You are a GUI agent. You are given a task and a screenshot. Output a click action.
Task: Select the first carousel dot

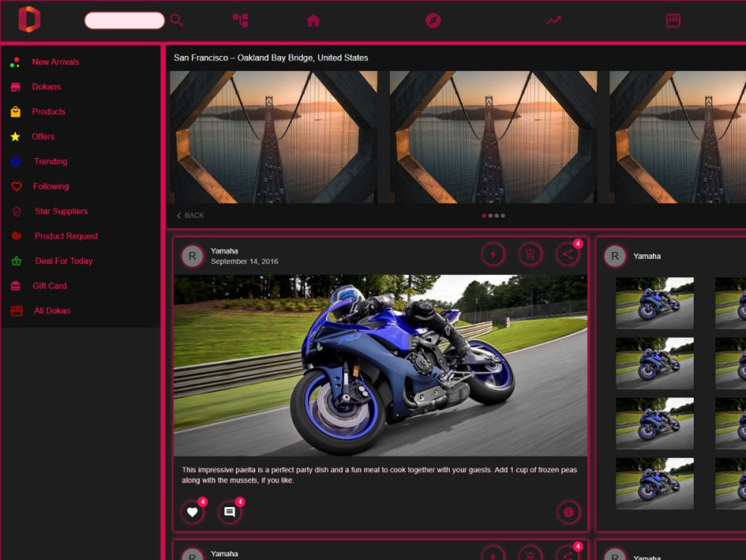(484, 215)
